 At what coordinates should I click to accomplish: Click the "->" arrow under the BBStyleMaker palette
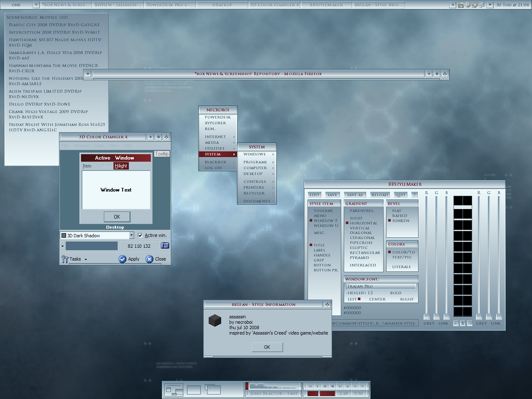470,323
